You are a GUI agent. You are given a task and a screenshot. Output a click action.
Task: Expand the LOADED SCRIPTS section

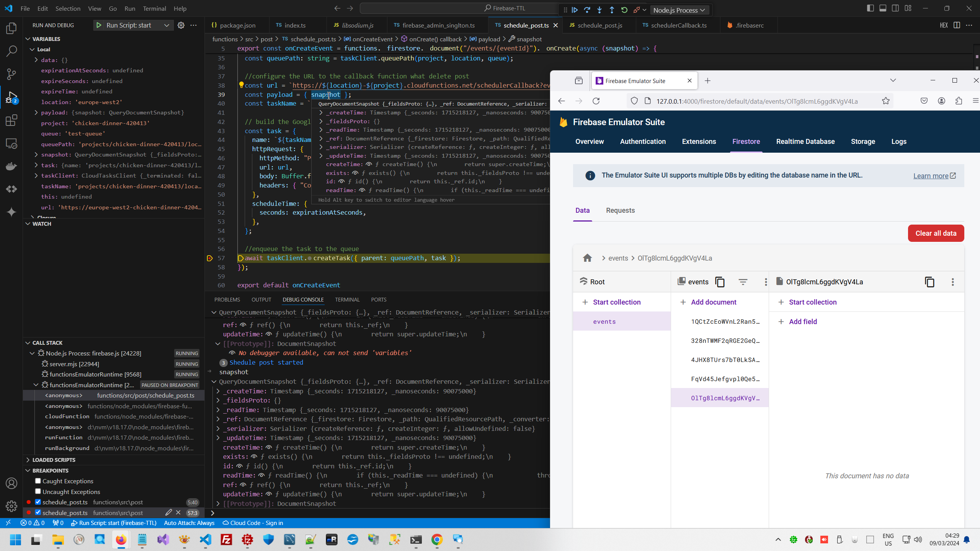point(54,460)
